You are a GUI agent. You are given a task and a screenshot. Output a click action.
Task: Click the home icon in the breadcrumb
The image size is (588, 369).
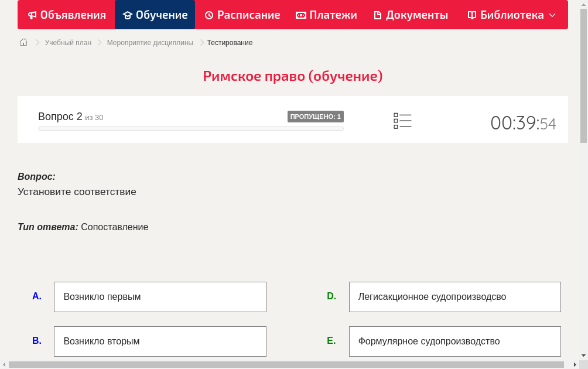(23, 42)
